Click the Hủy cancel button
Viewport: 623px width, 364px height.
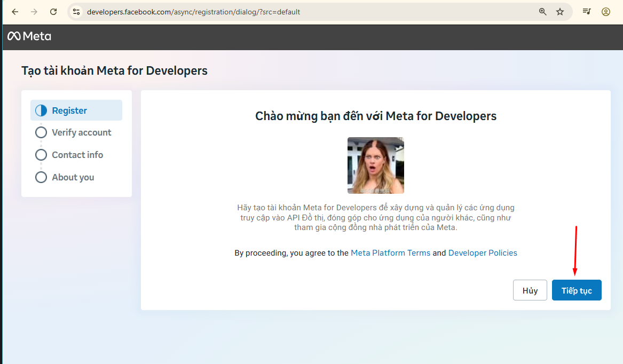(x=530, y=290)
